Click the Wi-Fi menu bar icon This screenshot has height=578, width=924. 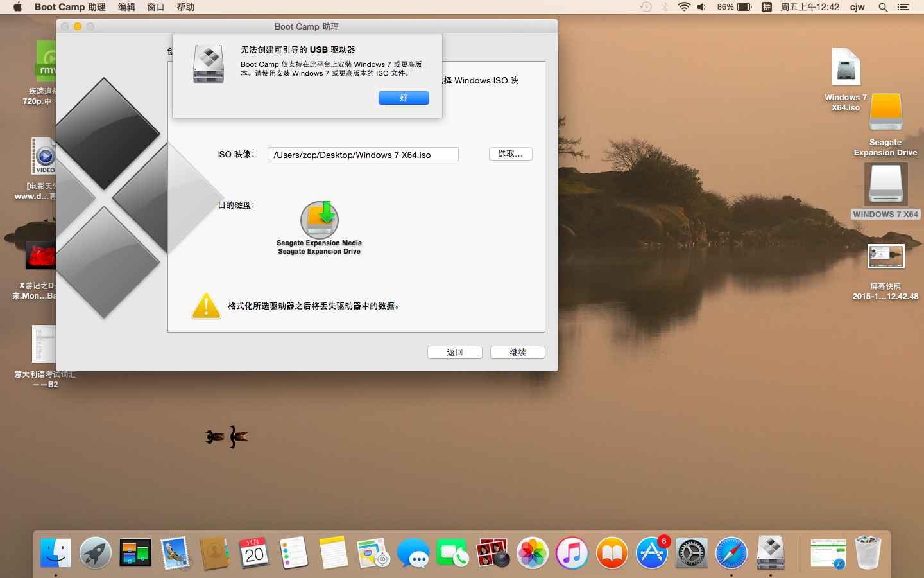684,7
